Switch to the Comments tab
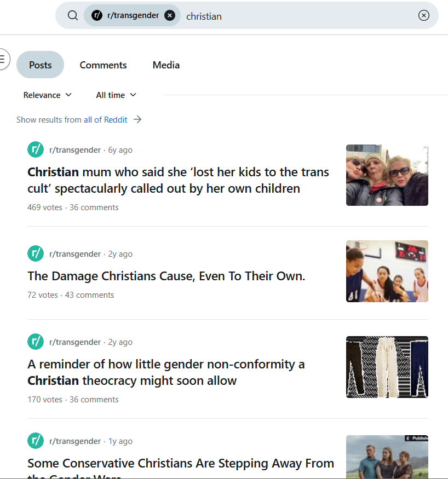This screenshot has height=479, width=448. 103,65
